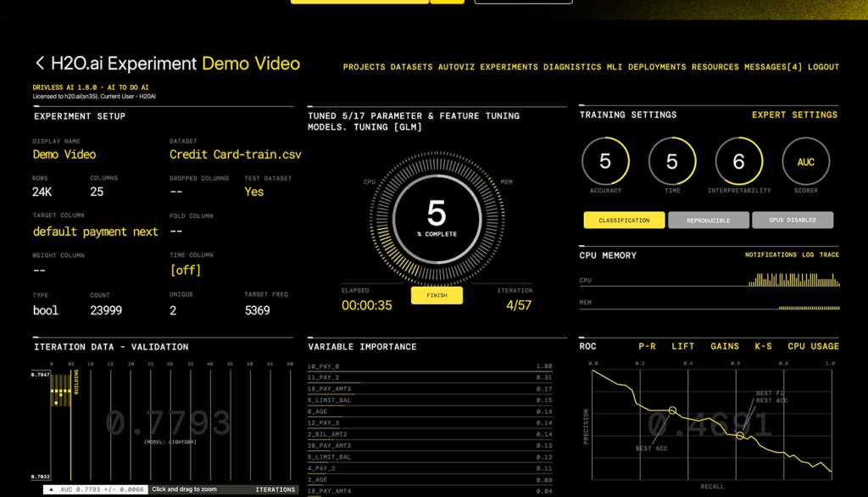Select the 2_AGE variable row
Viewport: 868px width, 497px height.
[x=430, y=480]
